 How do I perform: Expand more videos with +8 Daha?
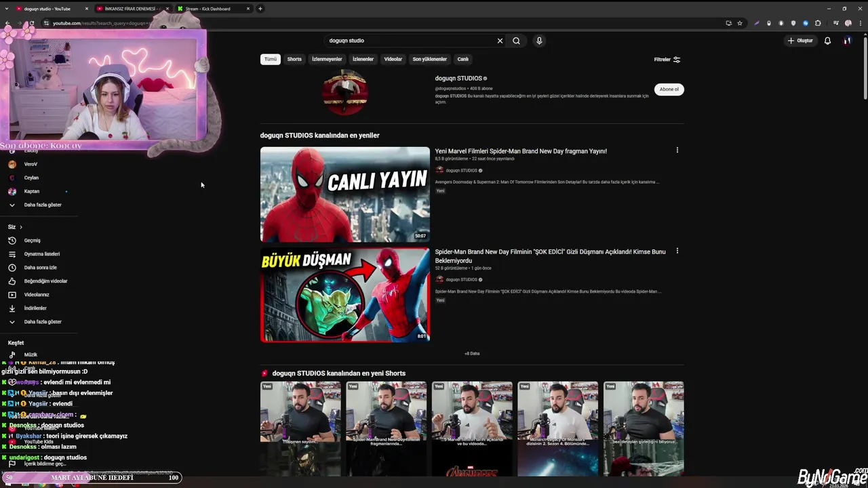(472, 354)
